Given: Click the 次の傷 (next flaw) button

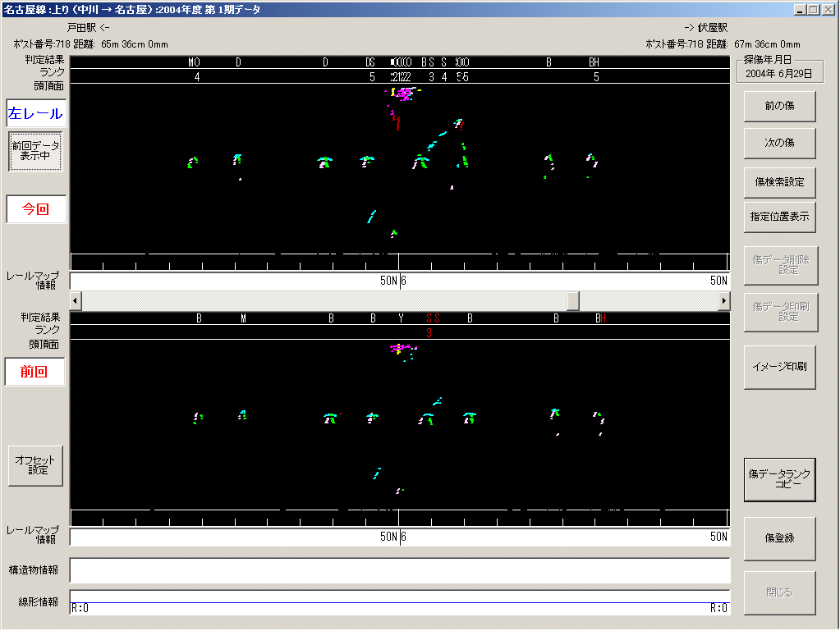Looking at the screenshot, I should (x=779, y=143).
